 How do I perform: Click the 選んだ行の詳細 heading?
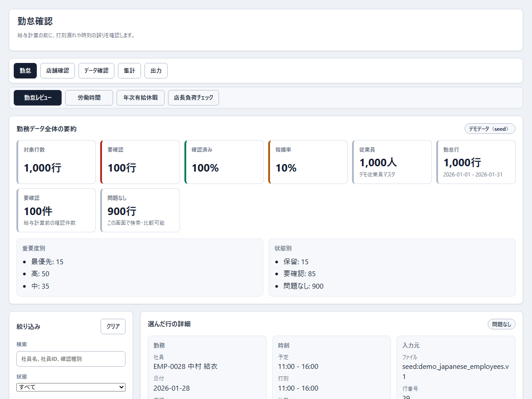point(169,324)
